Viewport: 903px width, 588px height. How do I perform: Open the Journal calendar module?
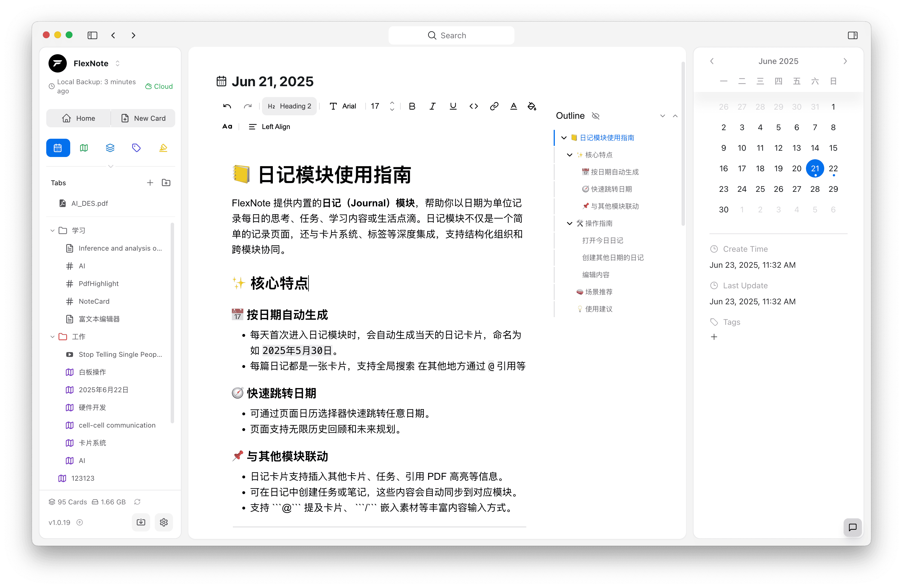[x=58, y=148]
